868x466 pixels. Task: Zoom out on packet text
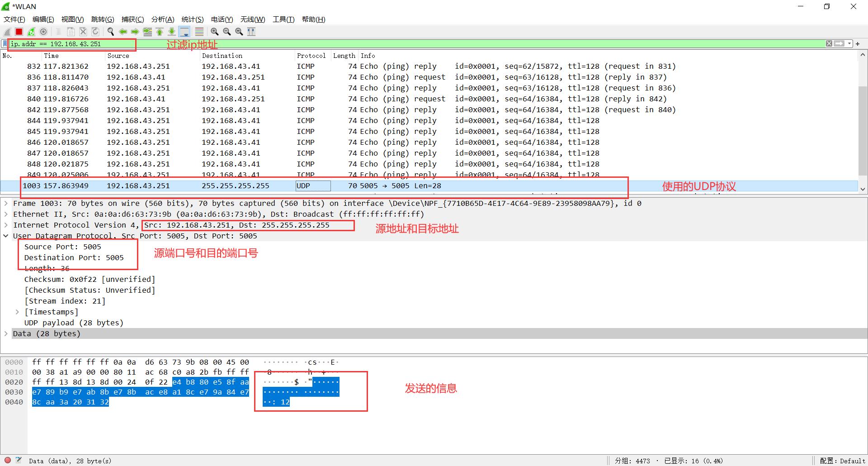pyautogui.click(x=227, y=32)
